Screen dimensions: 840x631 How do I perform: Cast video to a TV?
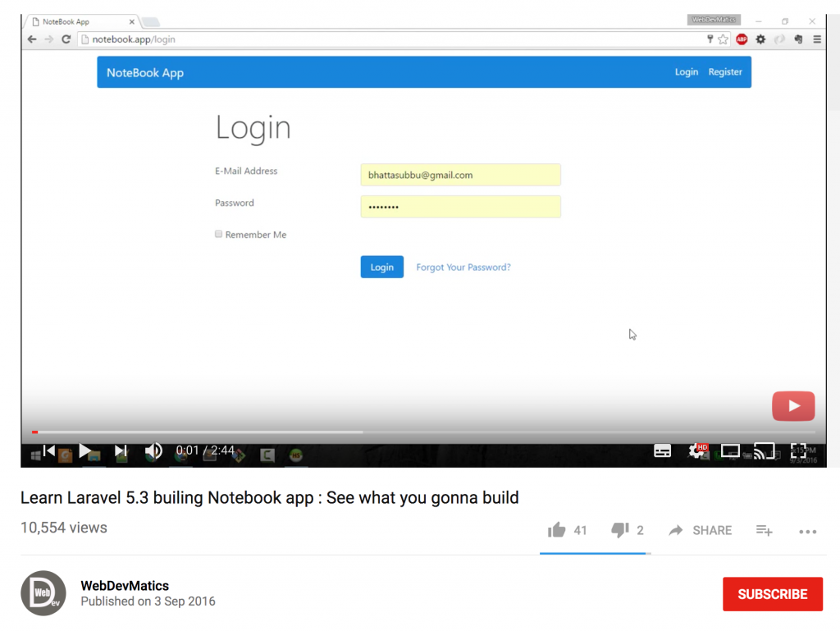click(764, 450)
